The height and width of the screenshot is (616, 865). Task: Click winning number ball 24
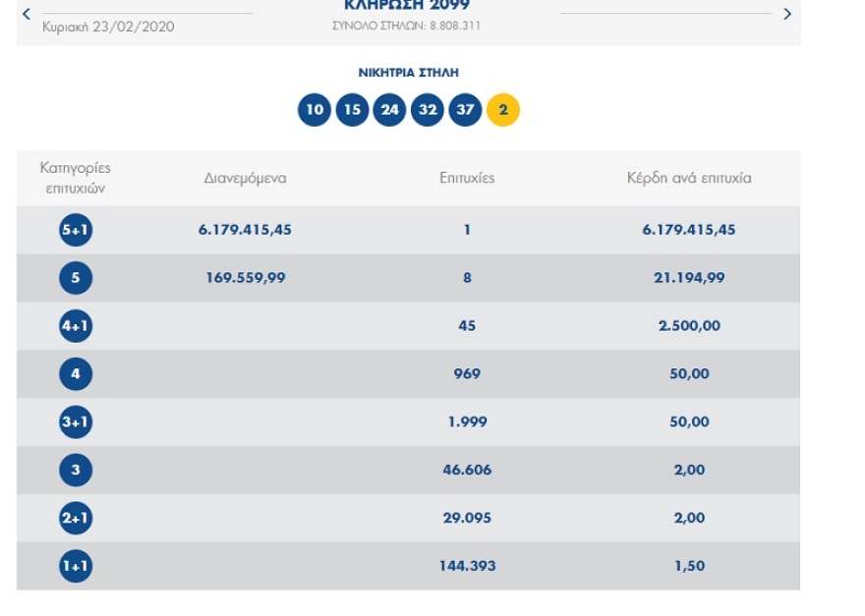(x=390, y=109)
